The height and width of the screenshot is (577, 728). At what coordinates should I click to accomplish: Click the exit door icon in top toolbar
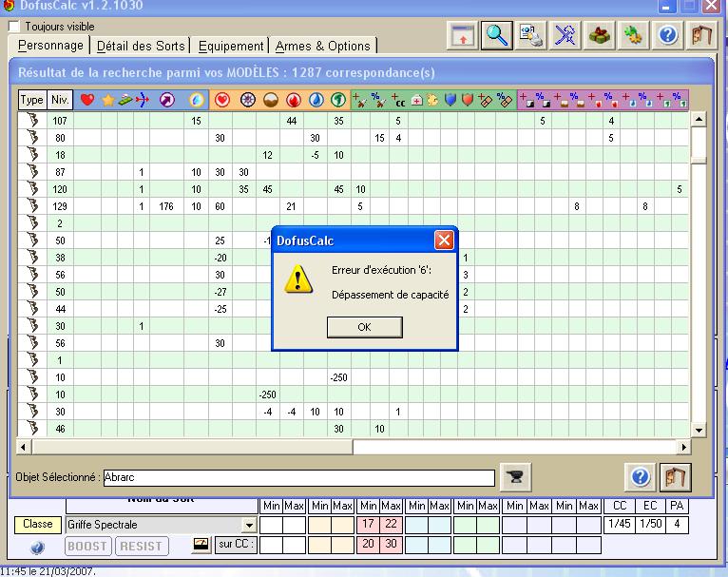701,35
